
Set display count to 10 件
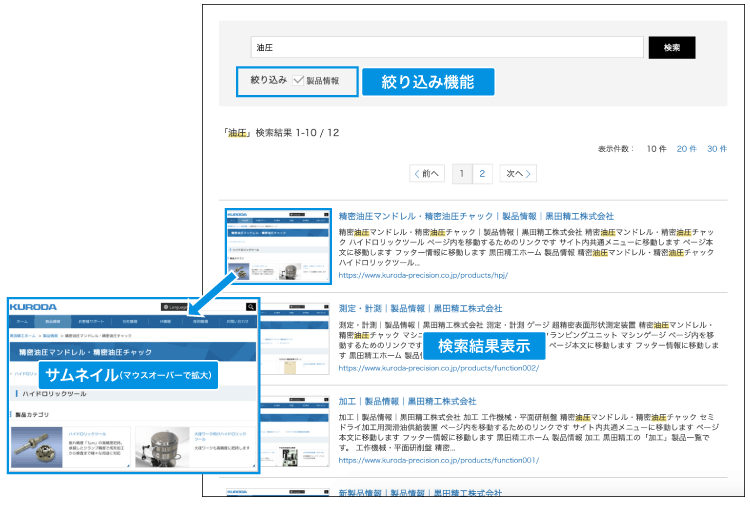pos(656,149)
